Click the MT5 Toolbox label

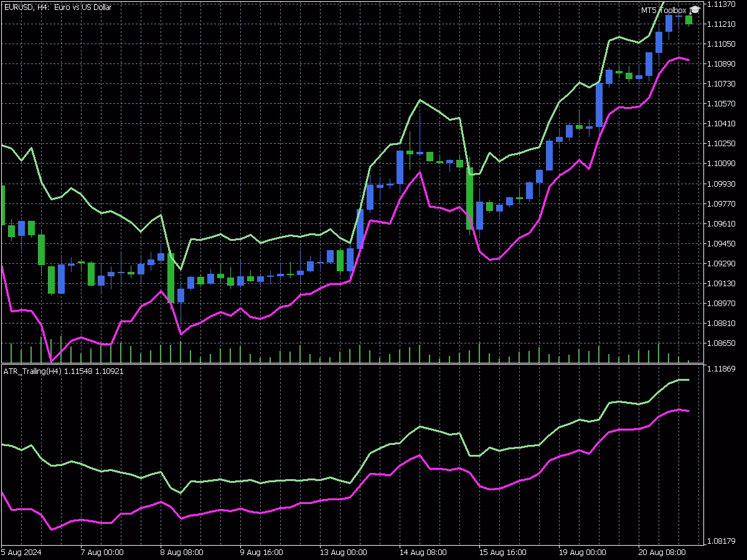[x=664, y=11]
